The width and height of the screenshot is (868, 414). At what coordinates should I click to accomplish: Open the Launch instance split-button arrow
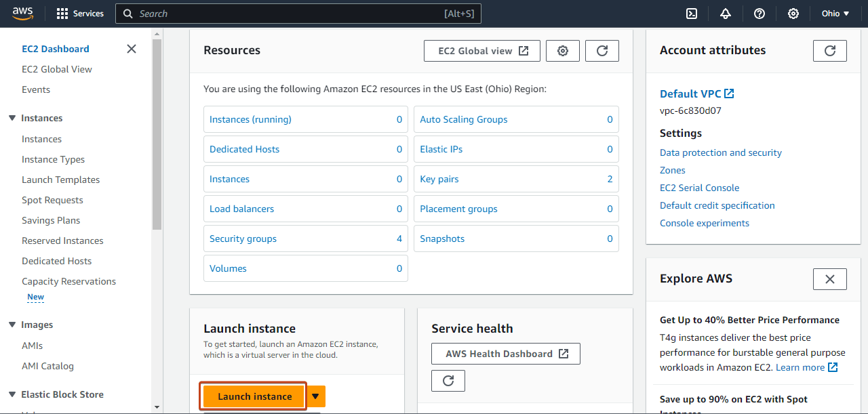315,396
